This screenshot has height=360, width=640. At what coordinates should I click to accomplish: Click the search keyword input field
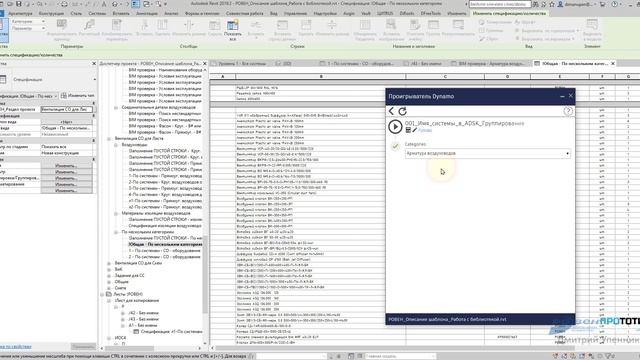[x=500, y=4]
